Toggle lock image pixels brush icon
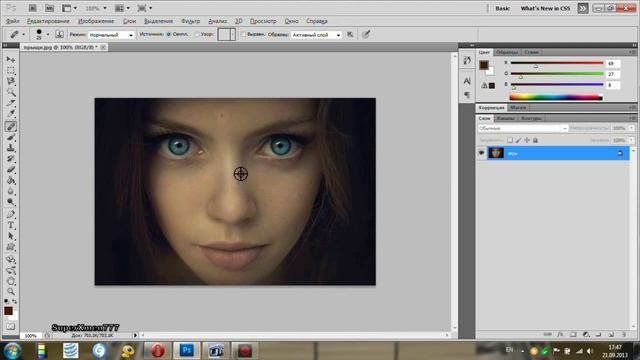 click(x=518, y=140)
